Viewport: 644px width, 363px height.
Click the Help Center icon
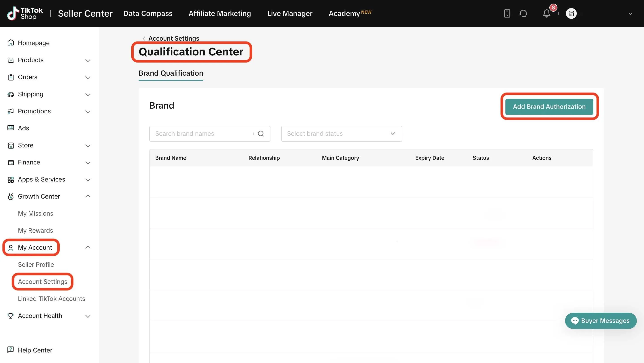(11, 350)
